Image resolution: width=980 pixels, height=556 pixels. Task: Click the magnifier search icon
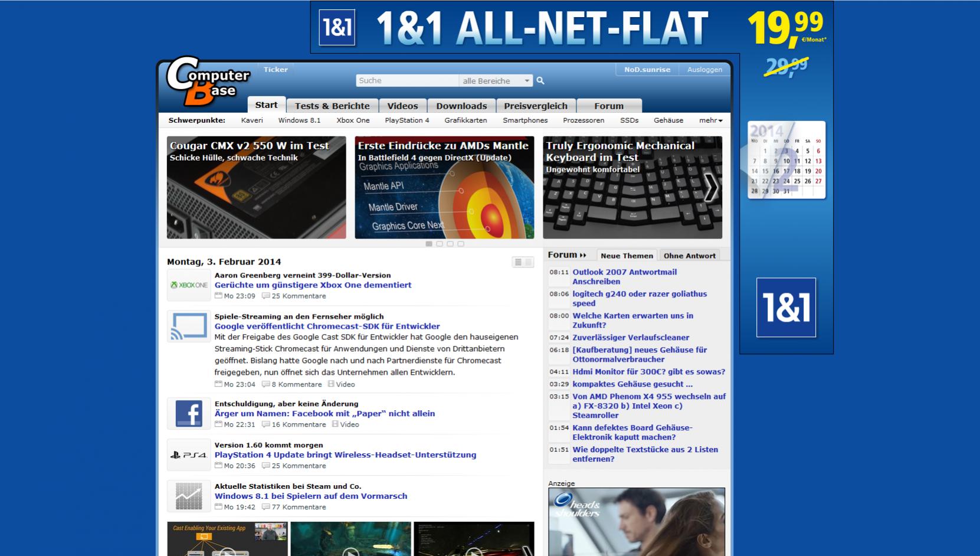point(540,81)
